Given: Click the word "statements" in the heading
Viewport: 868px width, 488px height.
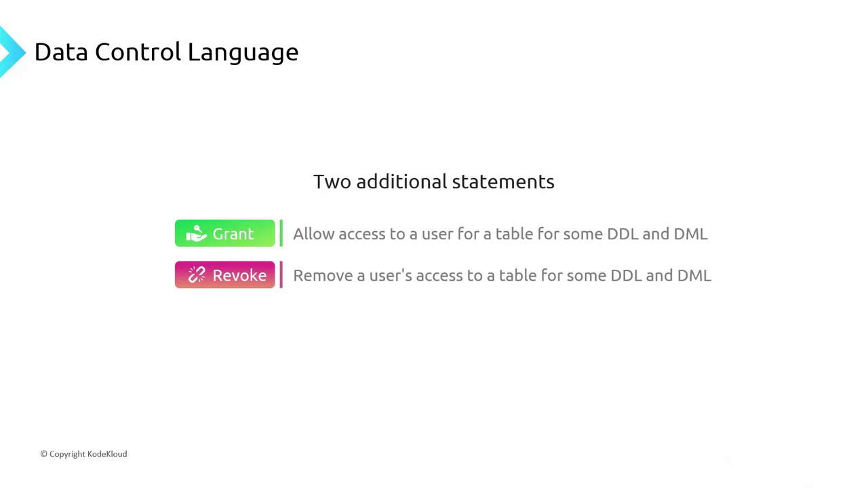Looking at the screenshot, I should [503, 182].
